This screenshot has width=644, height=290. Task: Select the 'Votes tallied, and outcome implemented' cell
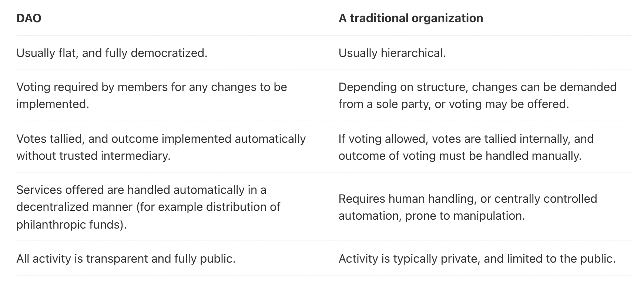(x=161, y=147)
